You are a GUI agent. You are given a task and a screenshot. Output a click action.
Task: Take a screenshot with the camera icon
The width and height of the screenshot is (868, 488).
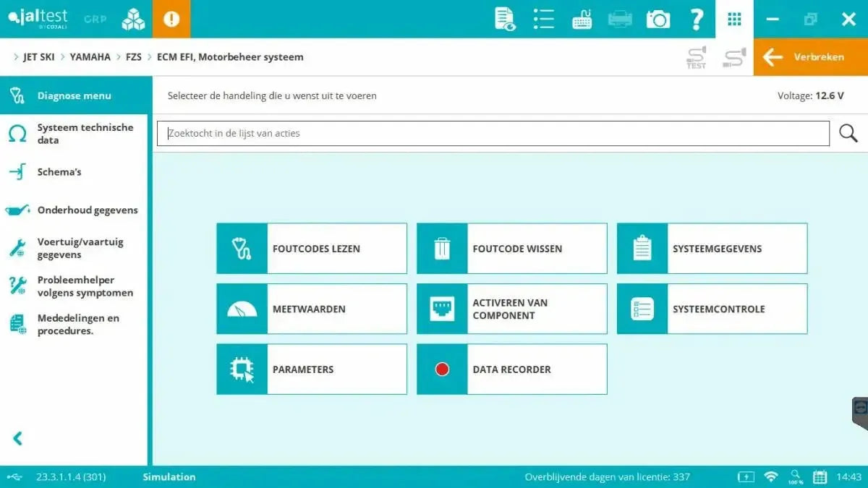[658, 19]
